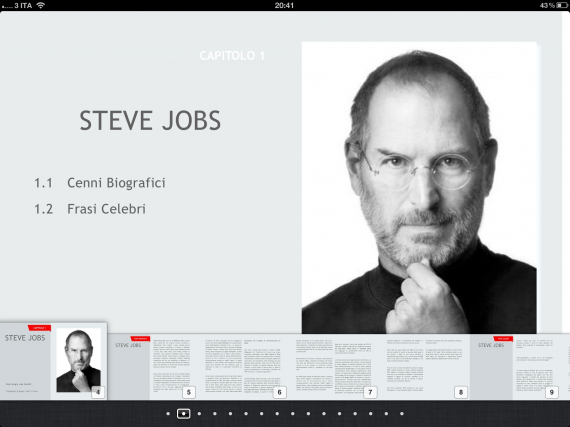Go to the page 8 thumbnail
Screen dimensions: 570x427
pyautogui.click(x=425, y=367)
